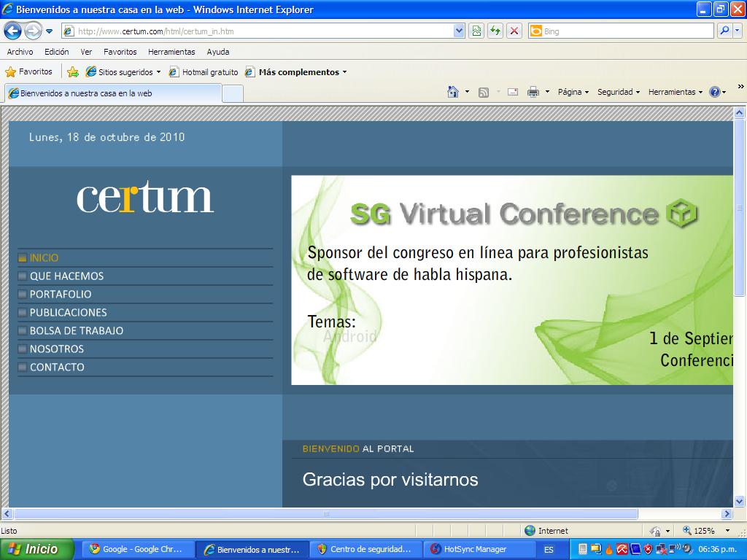Open NOSOTROS page link
The image size is (747, 560).
(57, 349)
